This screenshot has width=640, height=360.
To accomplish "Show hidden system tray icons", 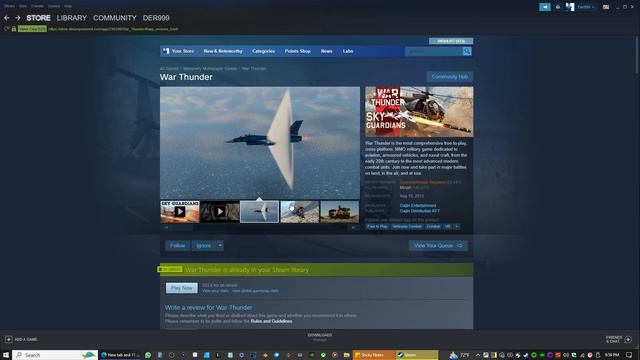I will (478, 355).
